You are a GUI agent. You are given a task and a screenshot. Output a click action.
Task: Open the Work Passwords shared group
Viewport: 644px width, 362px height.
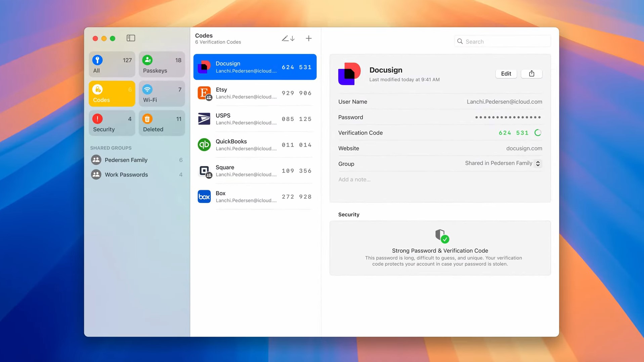(x=126, y=174)
